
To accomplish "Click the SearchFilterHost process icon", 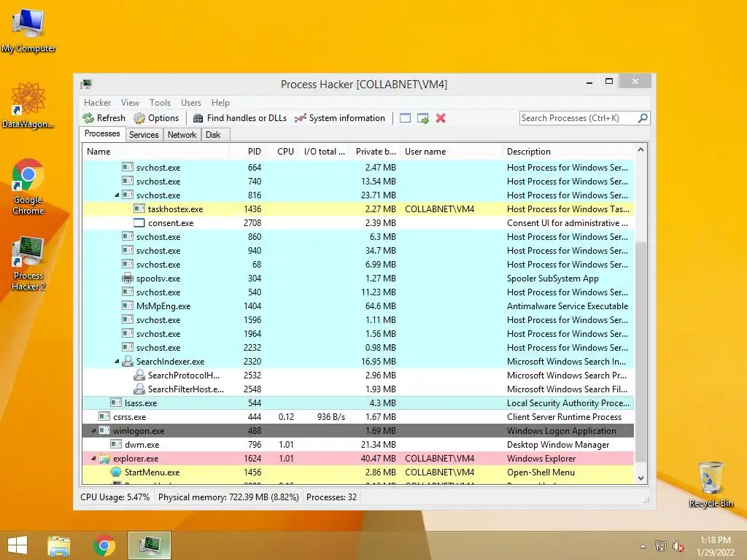I will coord(139,389).
